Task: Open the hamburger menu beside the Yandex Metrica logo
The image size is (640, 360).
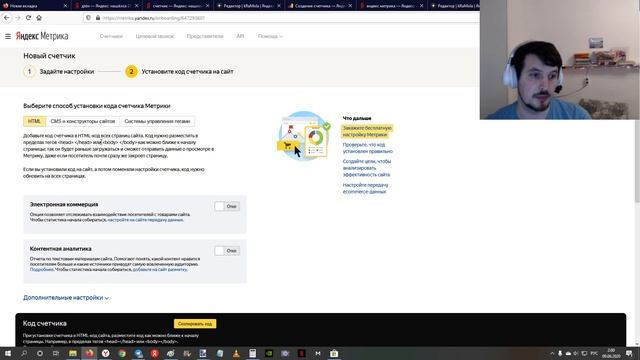Action: 8,36
